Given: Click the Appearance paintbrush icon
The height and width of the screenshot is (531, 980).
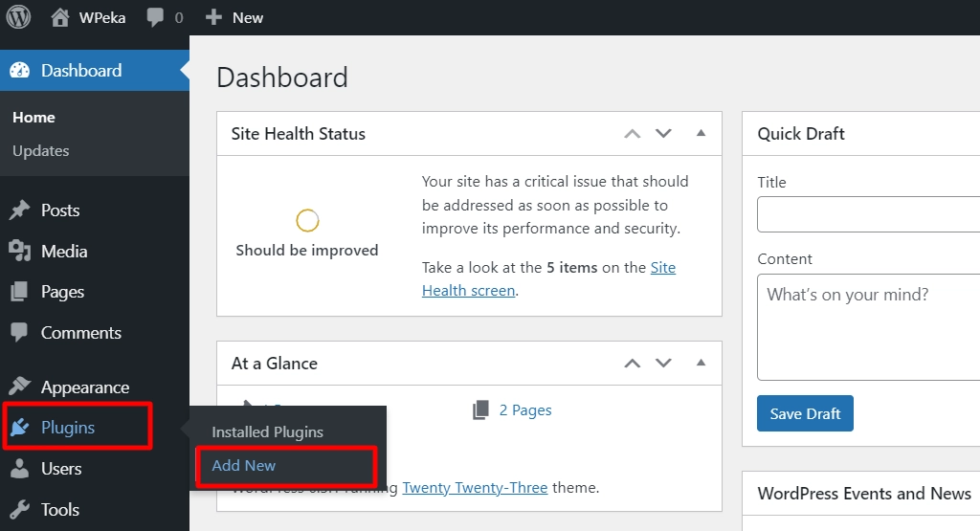Looking at the screenshot, I should [19, 387].
